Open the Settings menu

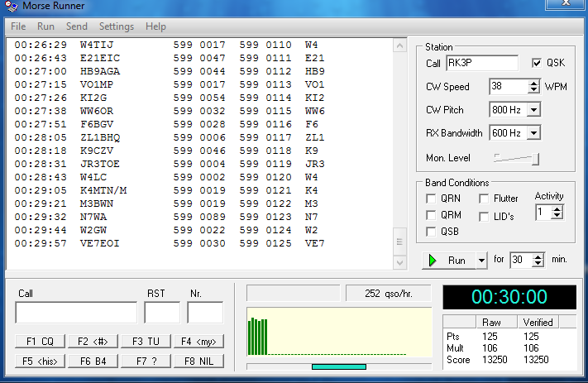click(116, 26)
